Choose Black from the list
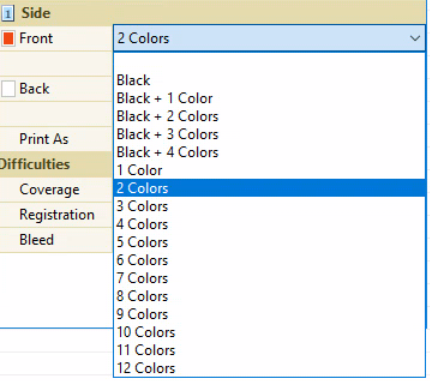The height and width of the screenshot is (381, 430). 269,80
